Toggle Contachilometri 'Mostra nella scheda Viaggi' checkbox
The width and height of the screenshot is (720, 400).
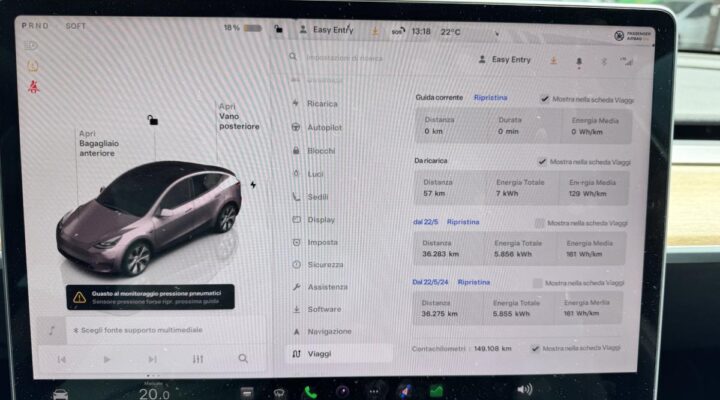coord(535,348)
